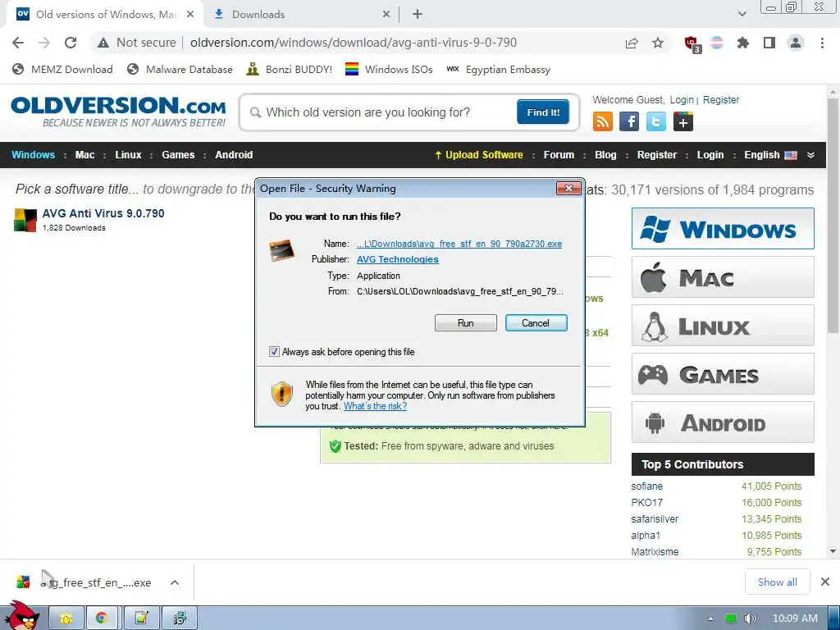Click the Show all downloads button
840x630 pixels.
pyautogui.click(x=777, y=582)
